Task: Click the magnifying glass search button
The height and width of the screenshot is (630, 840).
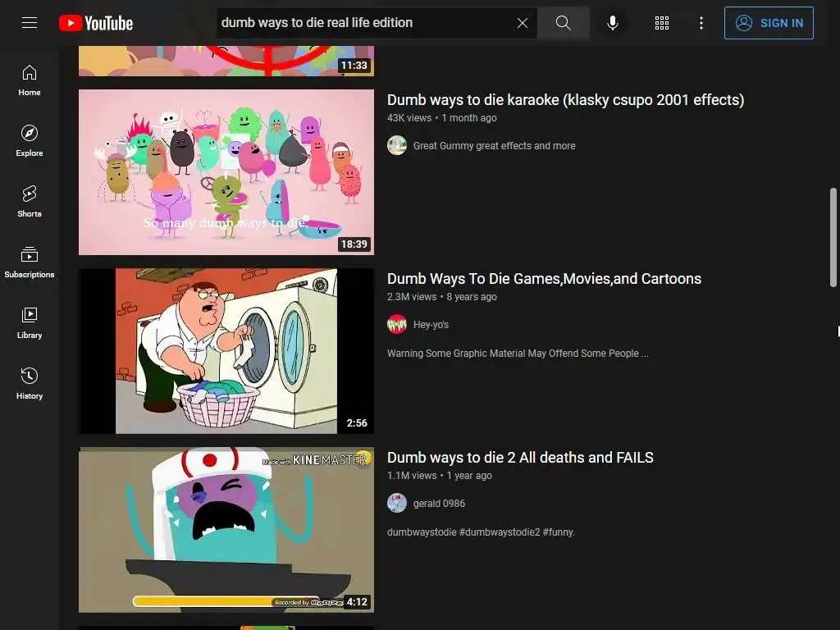Action: coord(563,23)
